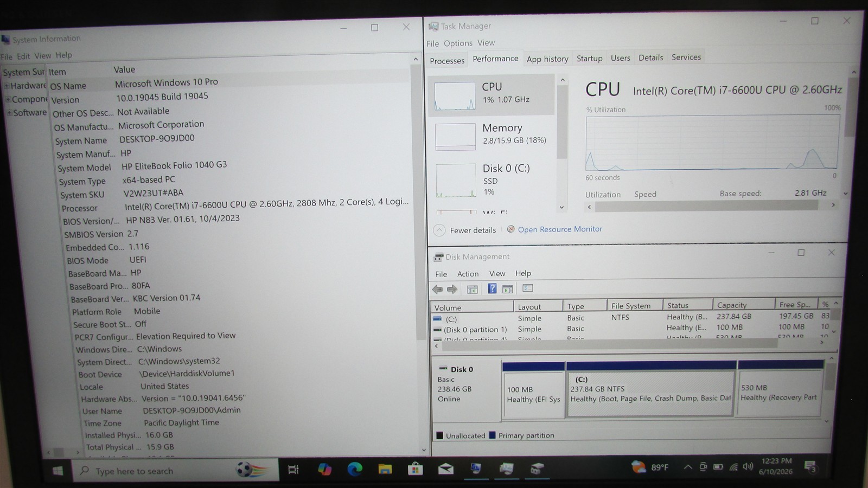Expand Hardware Resources tree node
Image resolution: width=868 pixels, height=488 pixels.
click(x=7, y=86)
